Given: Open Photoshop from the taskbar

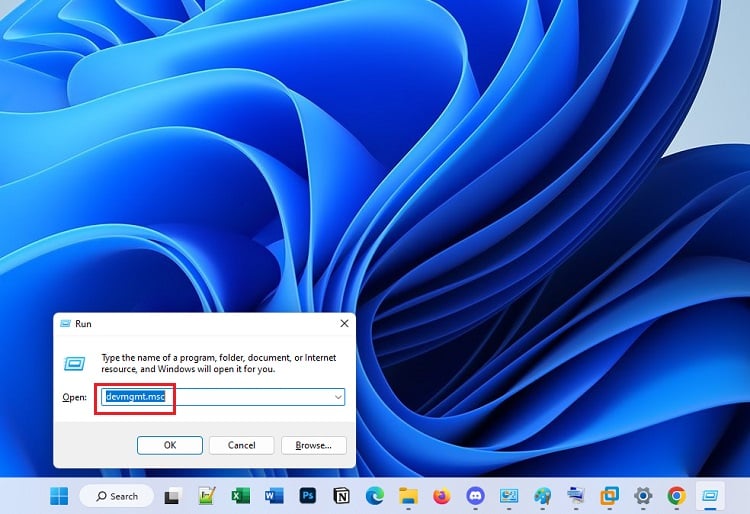Looking at the screenshot, I should tap(308, 496).
